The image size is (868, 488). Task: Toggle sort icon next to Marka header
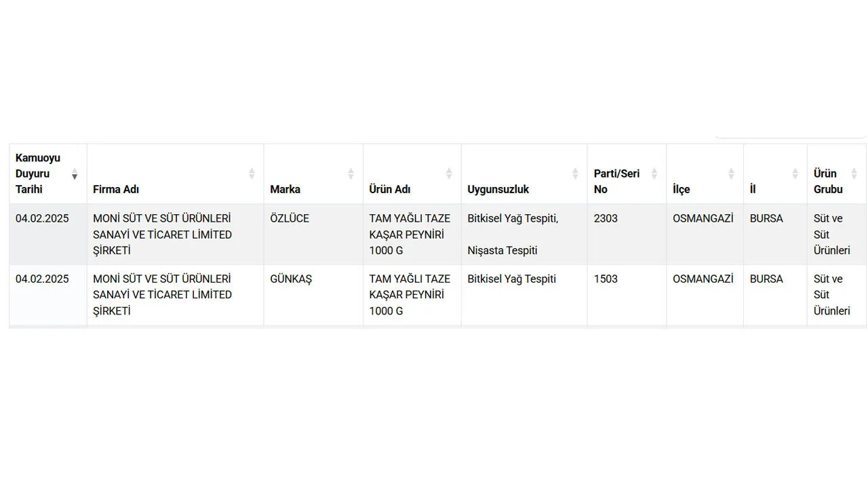tap(351, 174)
